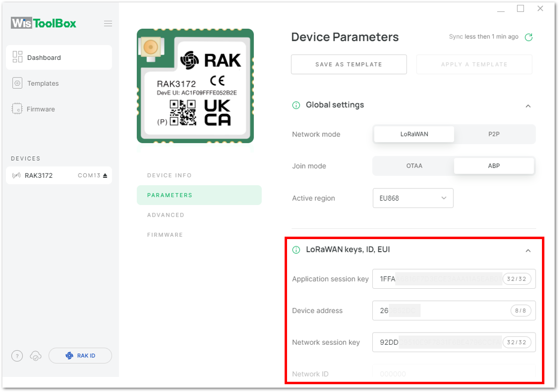Choose ABP join mode
Viewport: 559px width, 392px height.
point(494,166)
